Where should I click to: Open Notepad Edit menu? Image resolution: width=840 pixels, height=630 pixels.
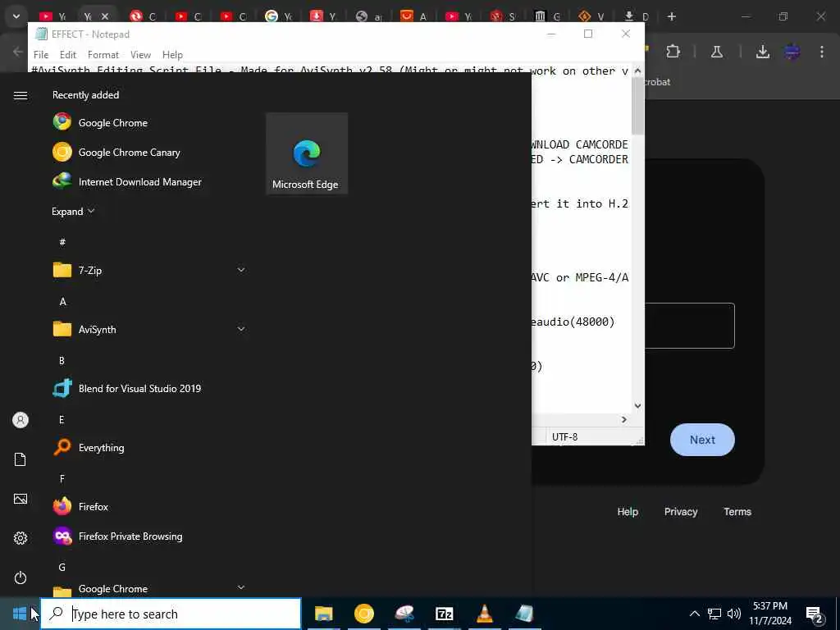68,55
